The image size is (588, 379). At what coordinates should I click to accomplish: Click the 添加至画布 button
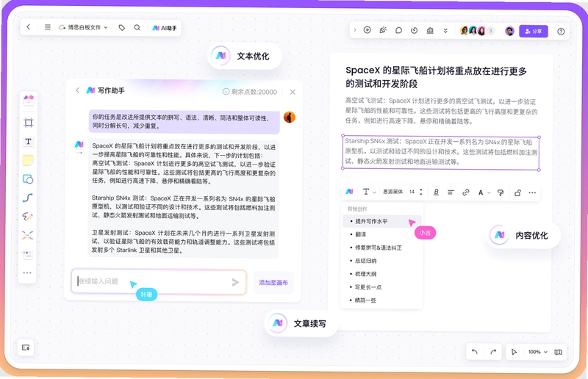[273, 283]
